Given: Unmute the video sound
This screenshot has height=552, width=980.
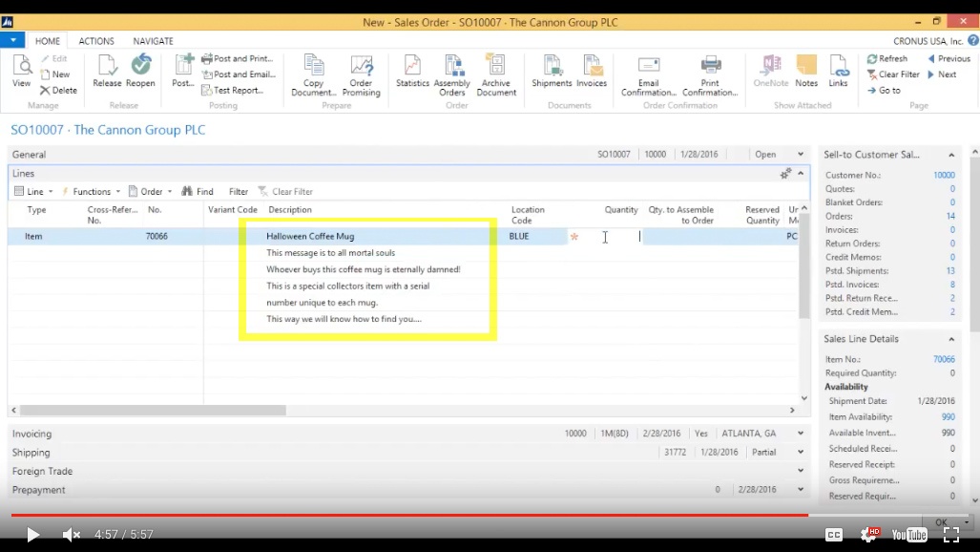Looking at the screenshot, I should 72,535.
